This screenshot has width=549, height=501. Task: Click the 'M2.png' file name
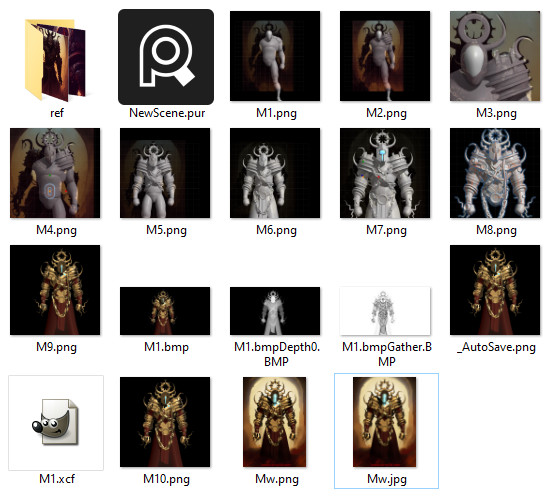386,113
